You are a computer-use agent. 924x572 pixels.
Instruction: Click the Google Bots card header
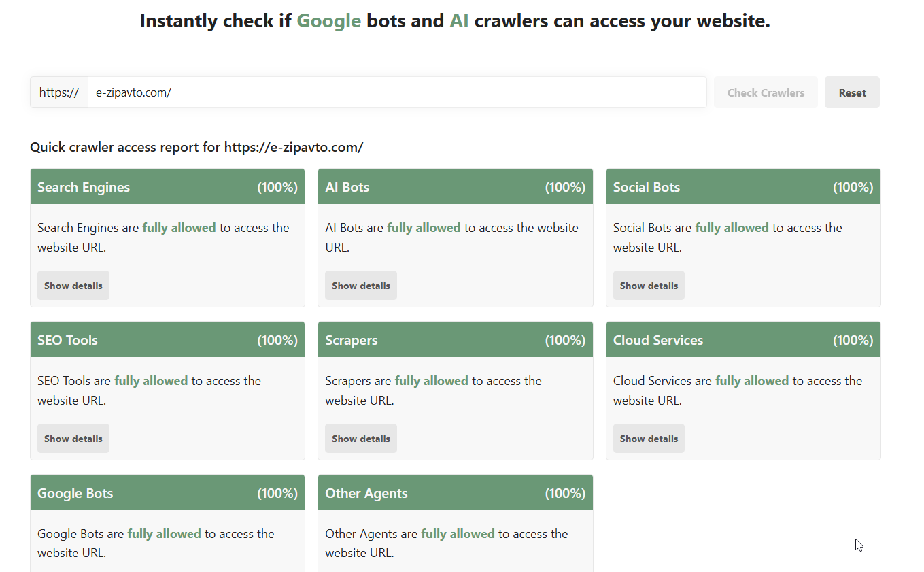[x=167, y=493]
